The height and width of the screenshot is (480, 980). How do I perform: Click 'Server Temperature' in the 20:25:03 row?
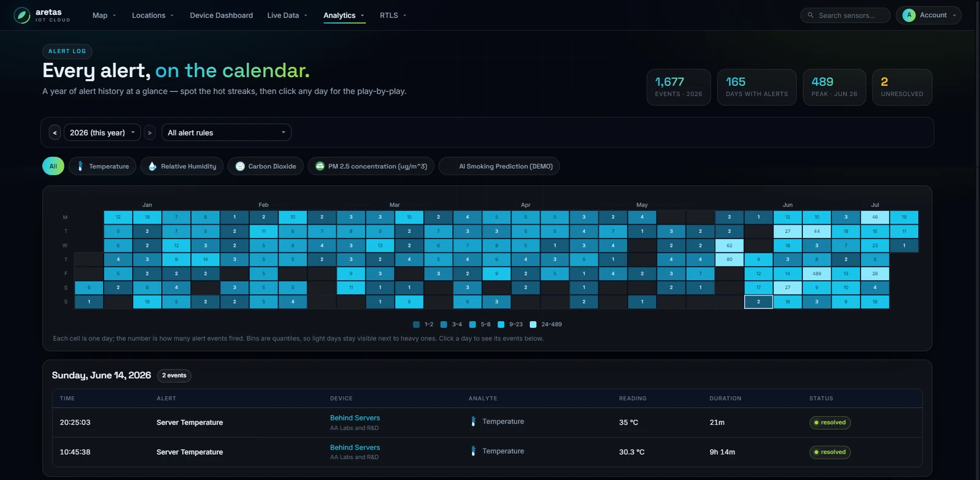point(189,422)
